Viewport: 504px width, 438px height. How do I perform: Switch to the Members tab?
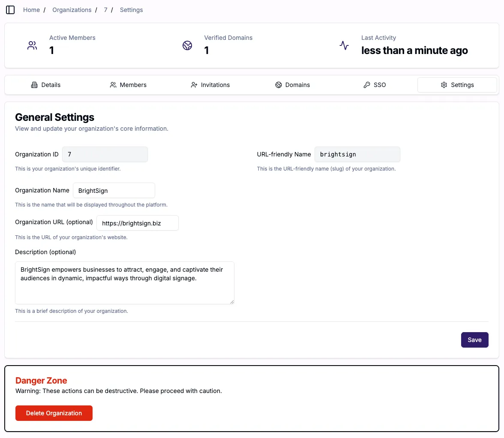click(128, 85)
